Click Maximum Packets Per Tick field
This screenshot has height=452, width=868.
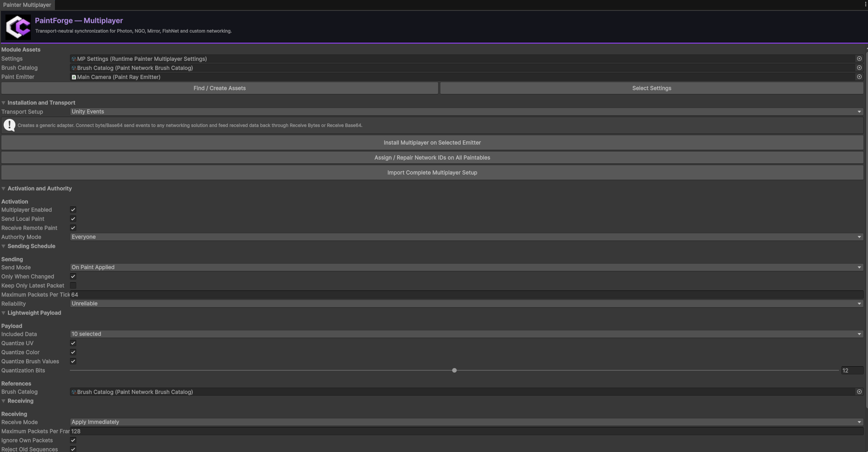coord(467,295)
